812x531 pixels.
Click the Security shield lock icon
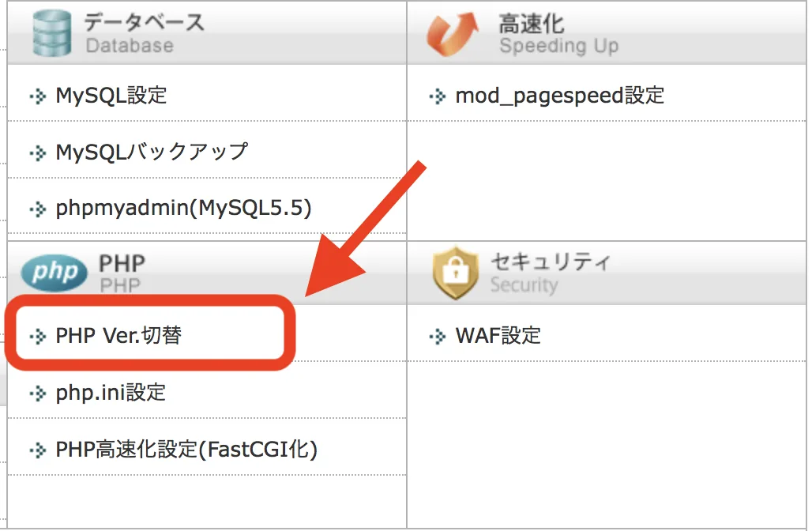pos(456,273)
